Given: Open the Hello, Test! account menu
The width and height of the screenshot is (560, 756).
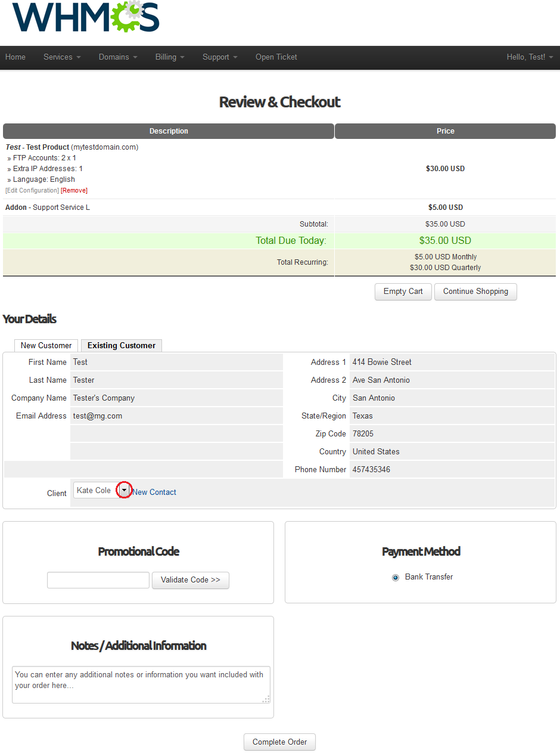Looking at the screenshot, I should click(530, 57).
